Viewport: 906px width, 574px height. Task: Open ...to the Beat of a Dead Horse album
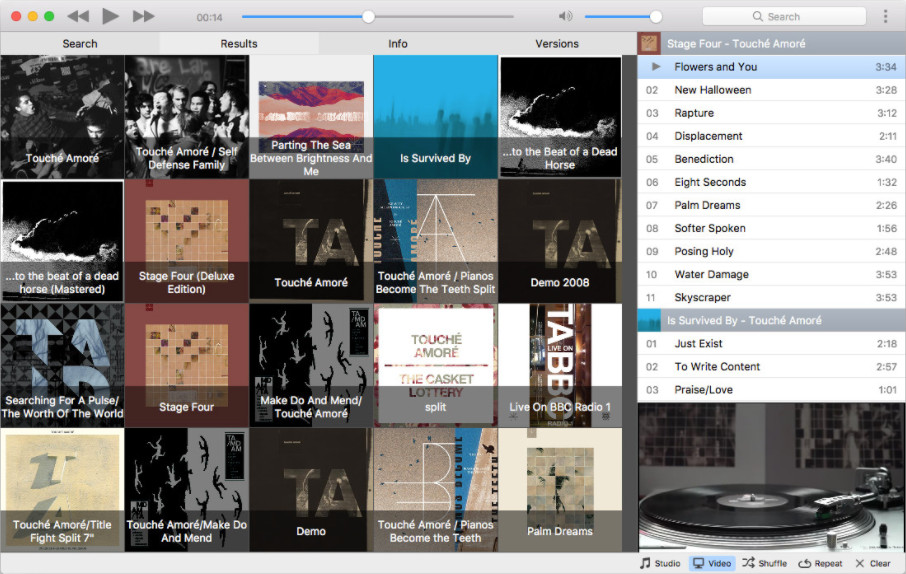coord(560,117)
